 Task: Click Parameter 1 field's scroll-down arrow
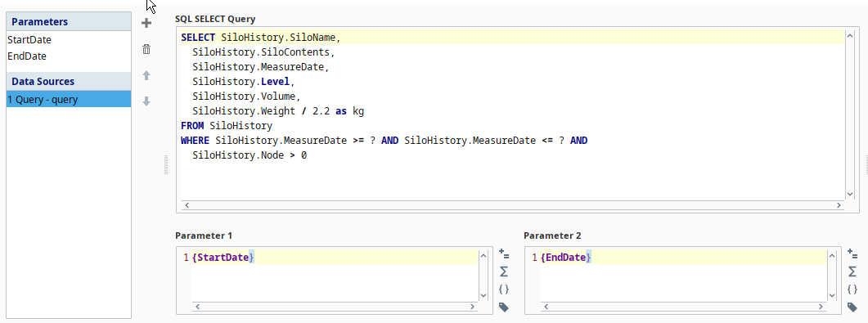(483, 296)
